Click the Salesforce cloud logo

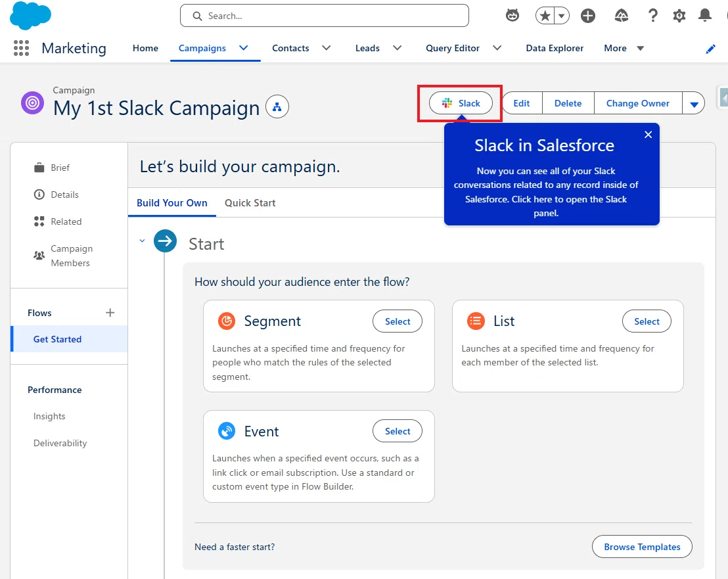[x=30, y=15]
